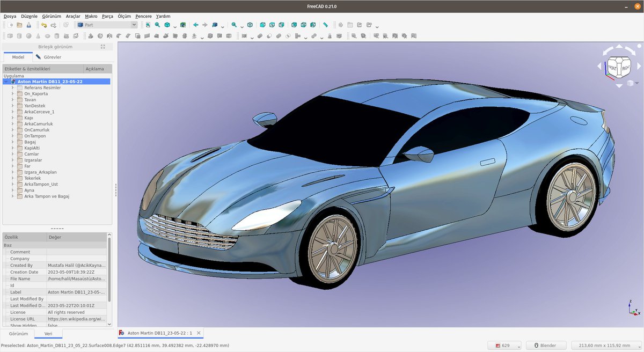Click the Açıklama column header

pyautogui.click(x=98, y=69)
